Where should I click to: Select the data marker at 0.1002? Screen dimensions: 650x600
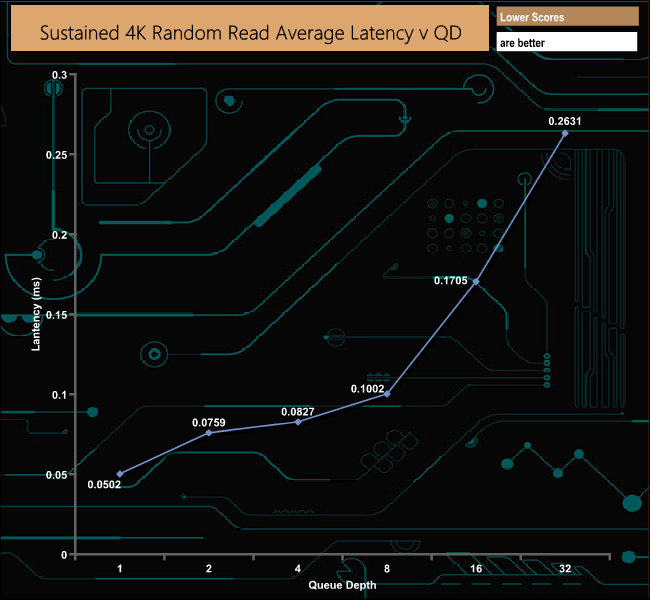click(387, 394)
